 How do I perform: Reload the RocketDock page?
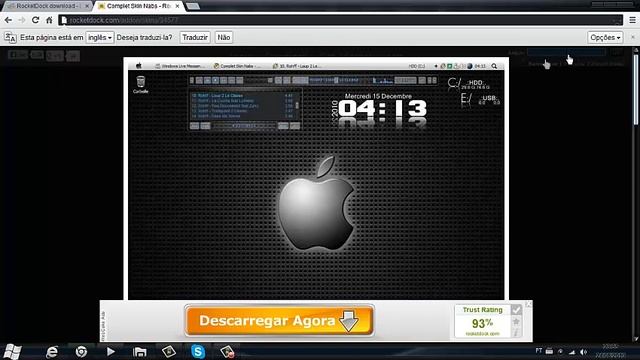click(36, 20)
